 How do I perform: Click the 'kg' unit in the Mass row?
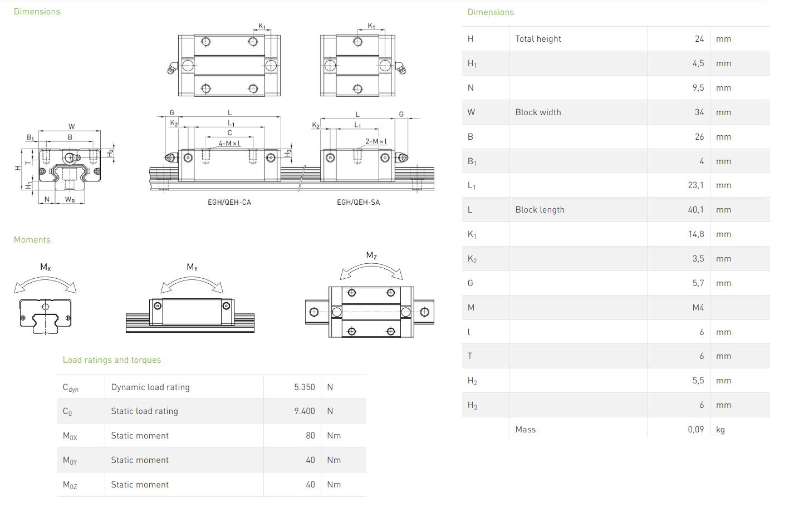(x=720, y=430)
